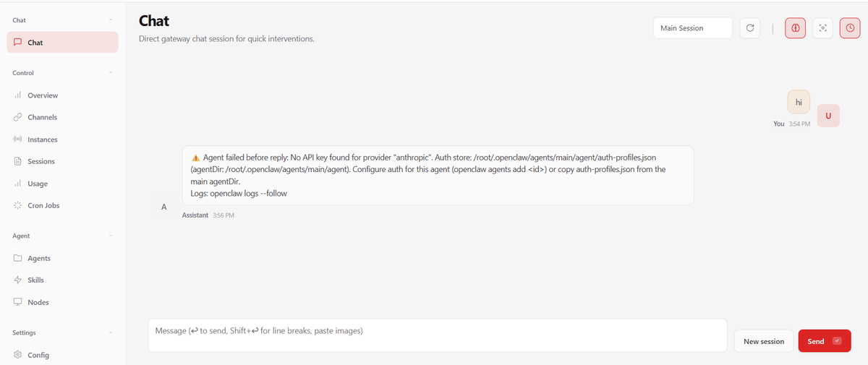Collapse the Control sidebar section
This screenshot has height=365, width=868.
pos(110,73)
